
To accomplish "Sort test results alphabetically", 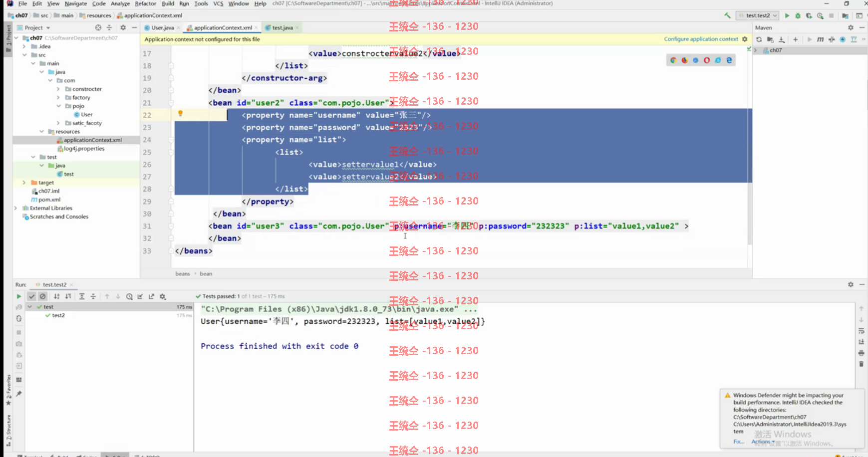I will point(57,296).
